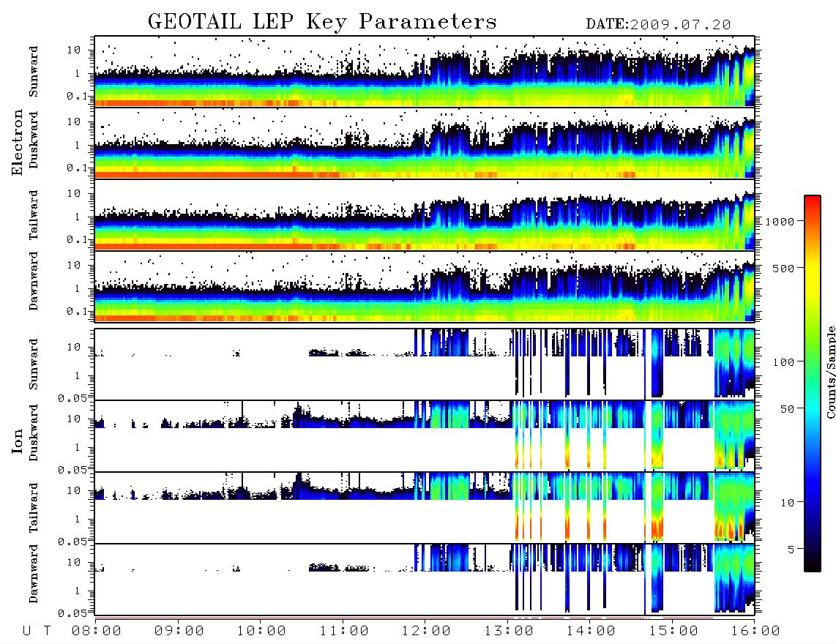Click the 'Counts/Sample' colorbar label

(830, 372)
